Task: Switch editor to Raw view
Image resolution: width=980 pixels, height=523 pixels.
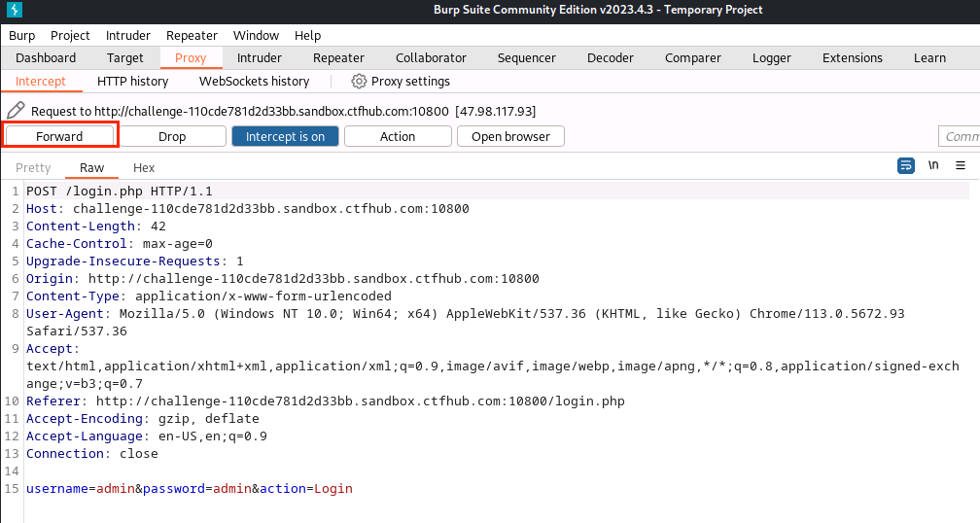Action: [x=91, y=167]
